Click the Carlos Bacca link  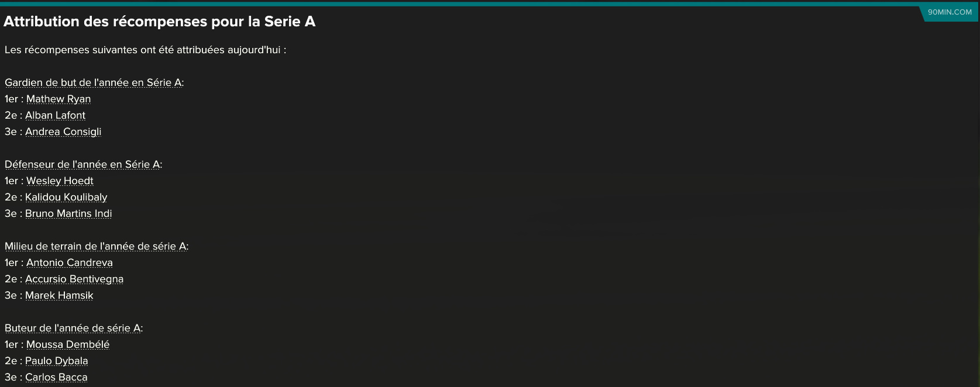click(56, 377)
